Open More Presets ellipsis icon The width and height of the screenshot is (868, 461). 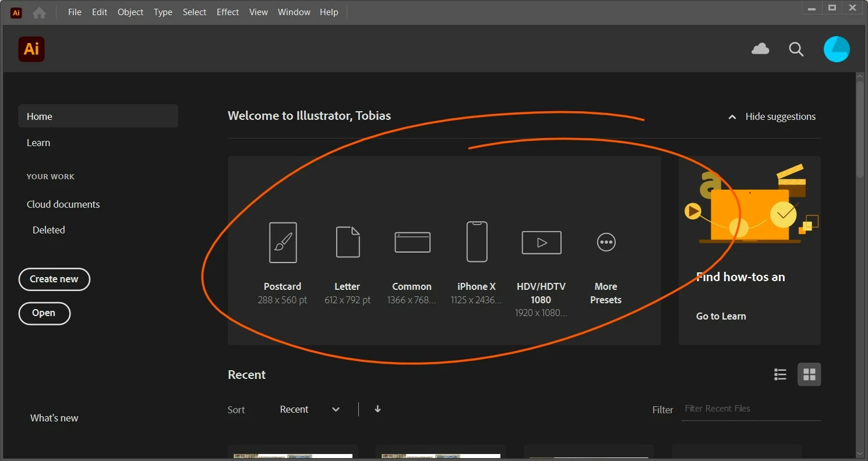[606, 242]
